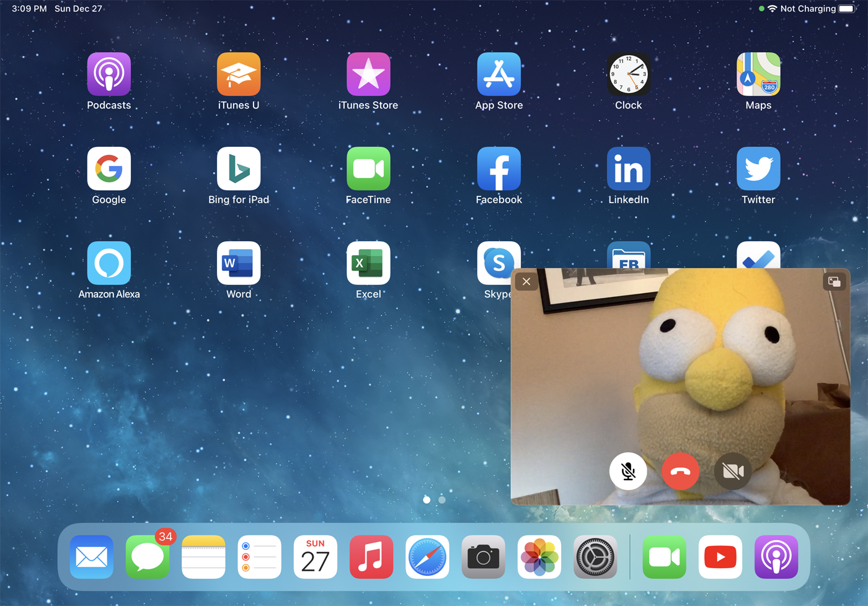The width and height of the screenshot is (868, 606).
Task: Open the partially hidden FE file app
Action: point(629,255)
